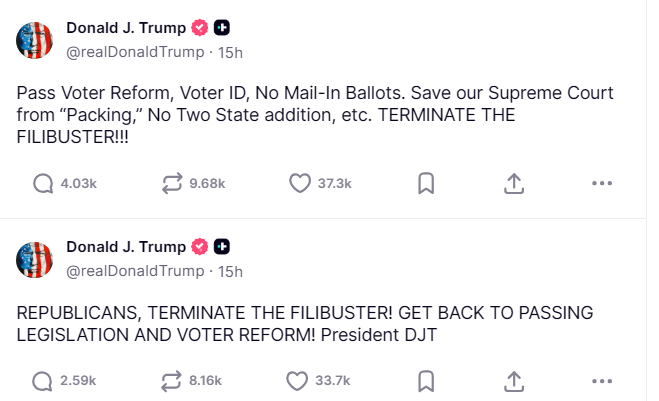ReTruth the 'REPUBLICANS, TERMINATE' post
Viewport: 659px width, 401px height.
173,380
